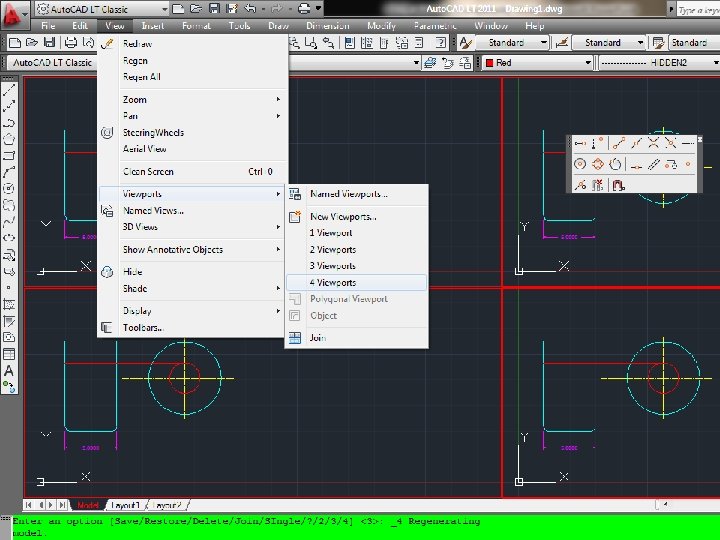
Task: Jump to the first layout tab arrow
Action: point(29,505)
